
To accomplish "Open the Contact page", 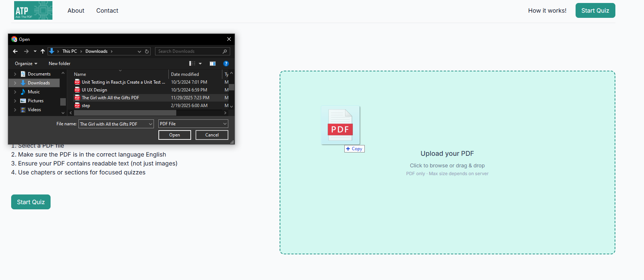I will tap(107, 10).
